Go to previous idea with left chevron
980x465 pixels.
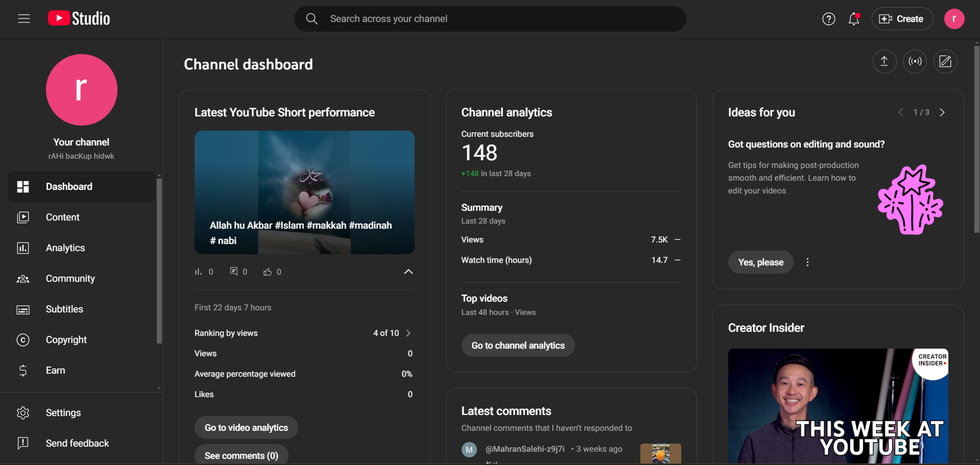901,112
